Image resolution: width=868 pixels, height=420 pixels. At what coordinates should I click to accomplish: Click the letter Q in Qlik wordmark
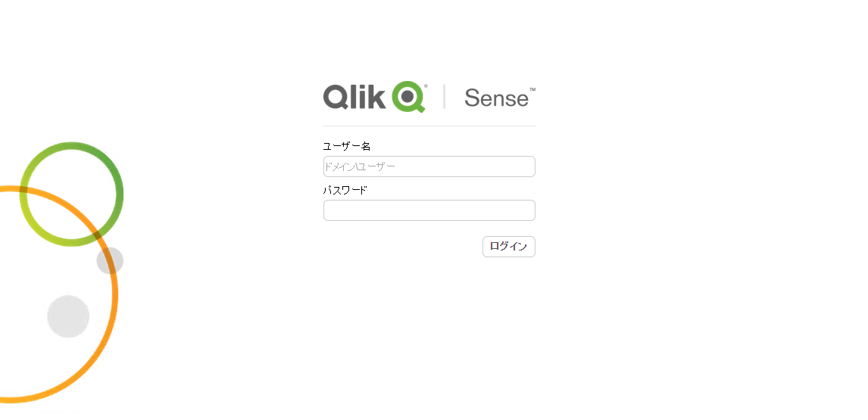(336, 97)
